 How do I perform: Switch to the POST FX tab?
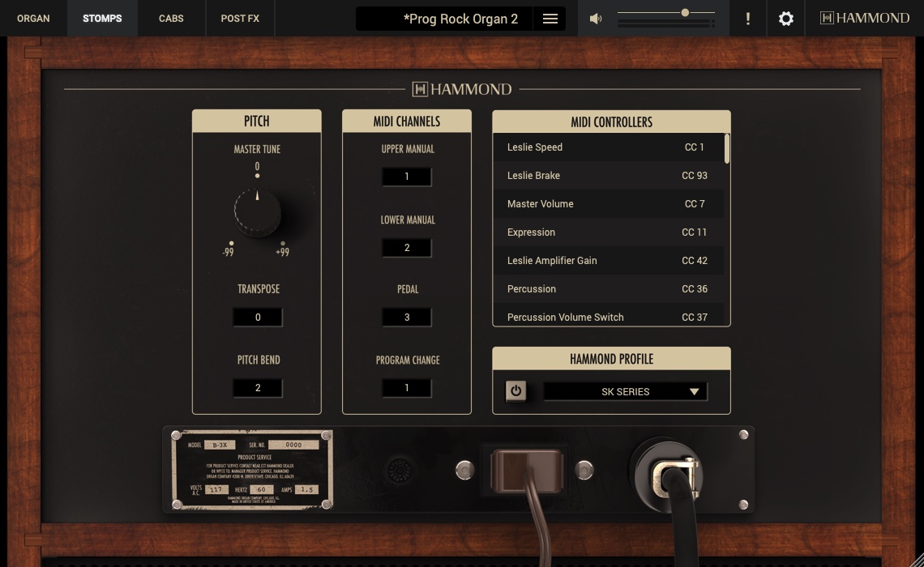[x=240, y=19]
